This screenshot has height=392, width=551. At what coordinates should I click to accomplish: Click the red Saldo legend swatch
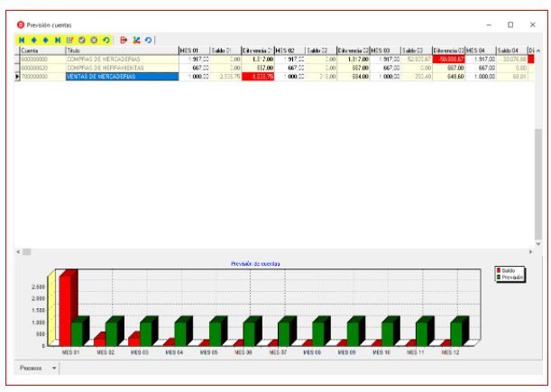pyautogui.click(x=499, y=270)
